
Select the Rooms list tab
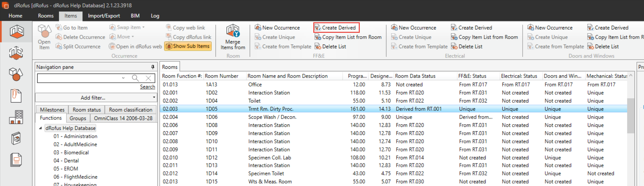[x=170, y=67]
